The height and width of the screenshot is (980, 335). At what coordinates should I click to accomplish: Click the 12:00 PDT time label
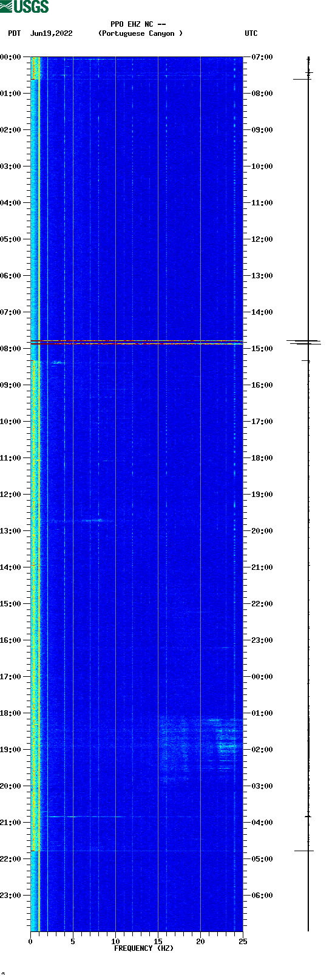click(10, 494)
